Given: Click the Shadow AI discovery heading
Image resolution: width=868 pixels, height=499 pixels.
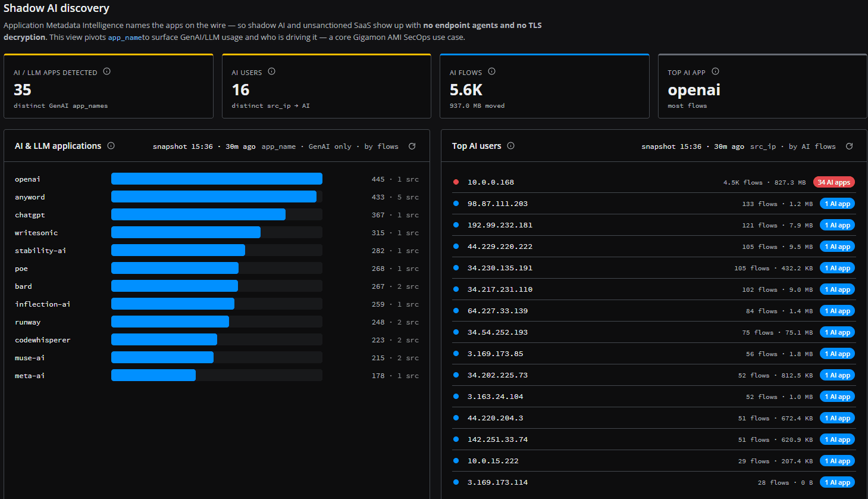Looking at the screenshot, I should (57, 8).
